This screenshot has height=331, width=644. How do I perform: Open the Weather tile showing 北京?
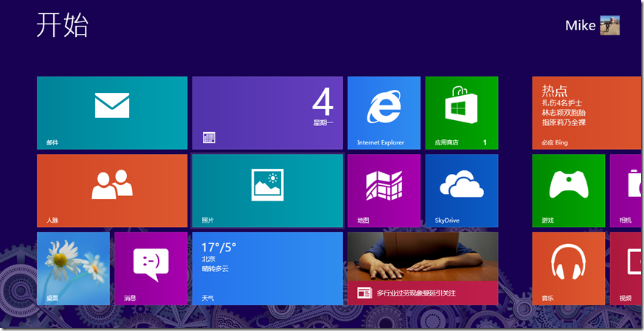pos(267,268)
